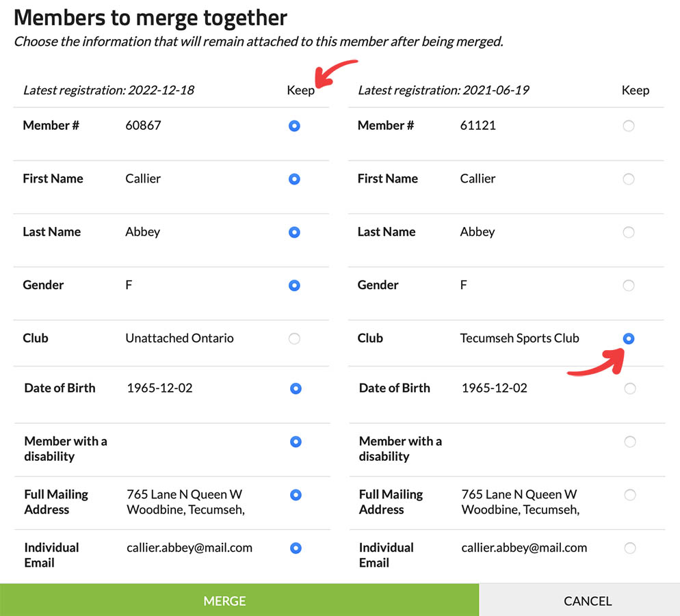Keep disability status from 2022 registration
680x616 pixels.
(296, 442)
